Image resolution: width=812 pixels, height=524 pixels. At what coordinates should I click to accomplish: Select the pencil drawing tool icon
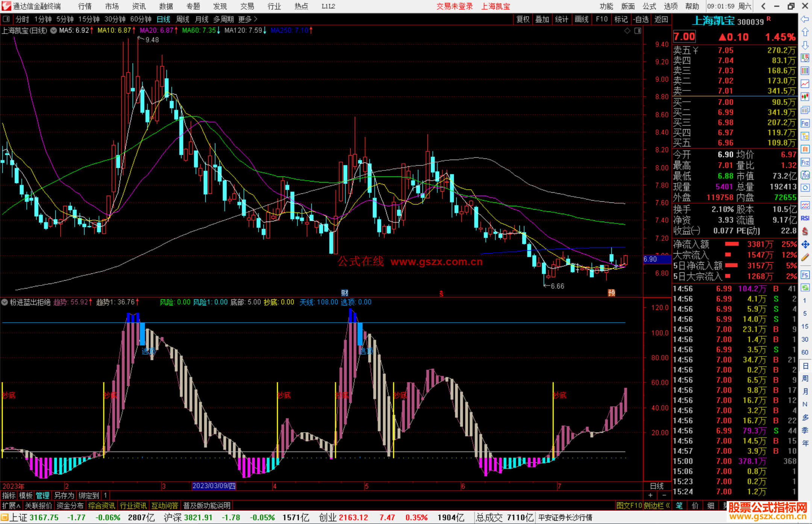coord(805,257)
